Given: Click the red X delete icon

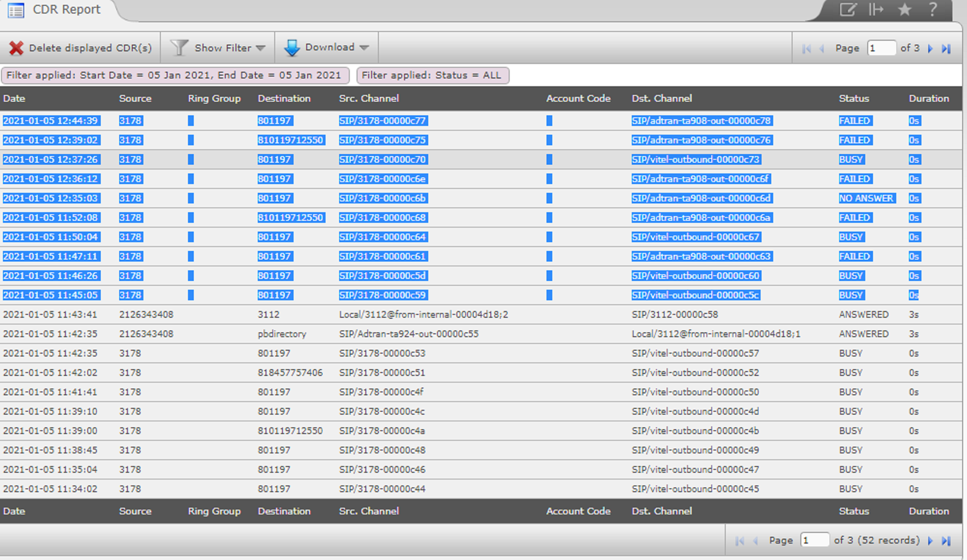Looking at the screenshot, I should [16, 48].
